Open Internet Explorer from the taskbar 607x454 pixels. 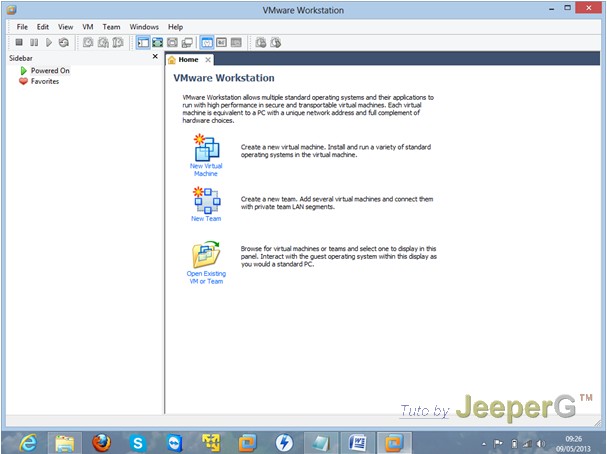28,442
